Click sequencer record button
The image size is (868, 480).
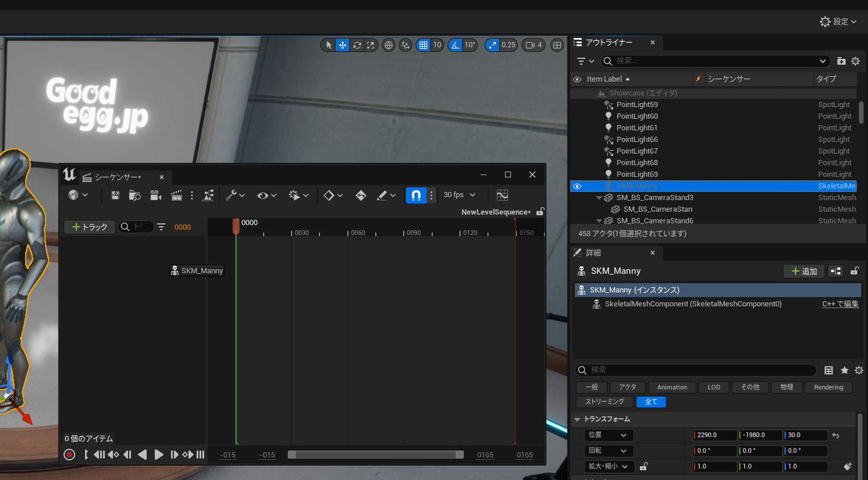(69, 454)
